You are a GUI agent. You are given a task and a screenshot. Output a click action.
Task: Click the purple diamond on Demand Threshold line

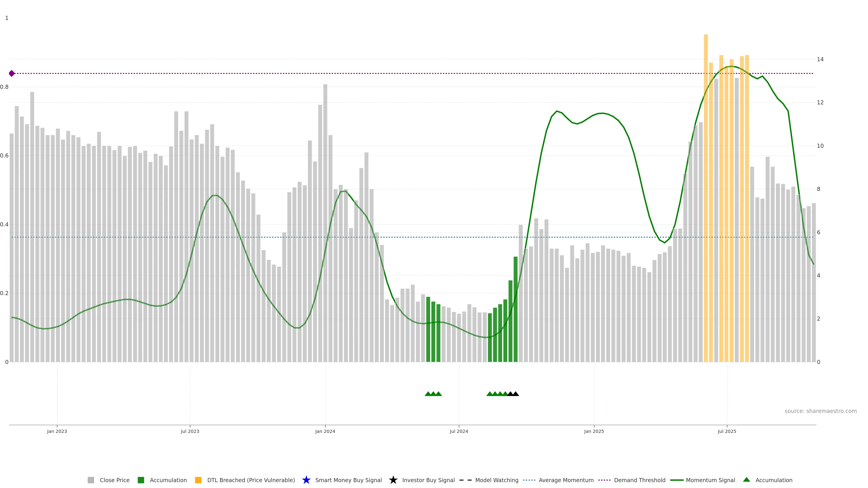tap(12, 73)
